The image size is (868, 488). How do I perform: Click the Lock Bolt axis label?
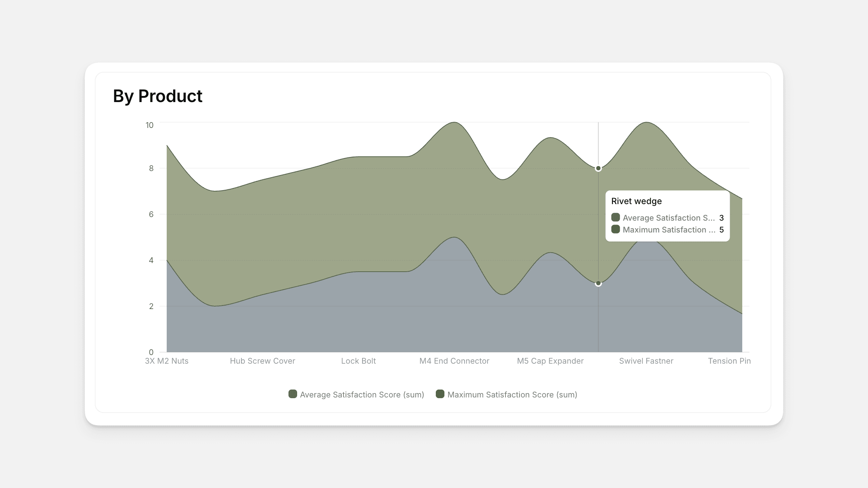[358, 361]
